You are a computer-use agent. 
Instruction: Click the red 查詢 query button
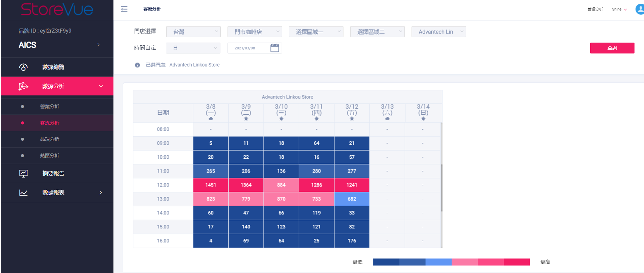[612, 48]
